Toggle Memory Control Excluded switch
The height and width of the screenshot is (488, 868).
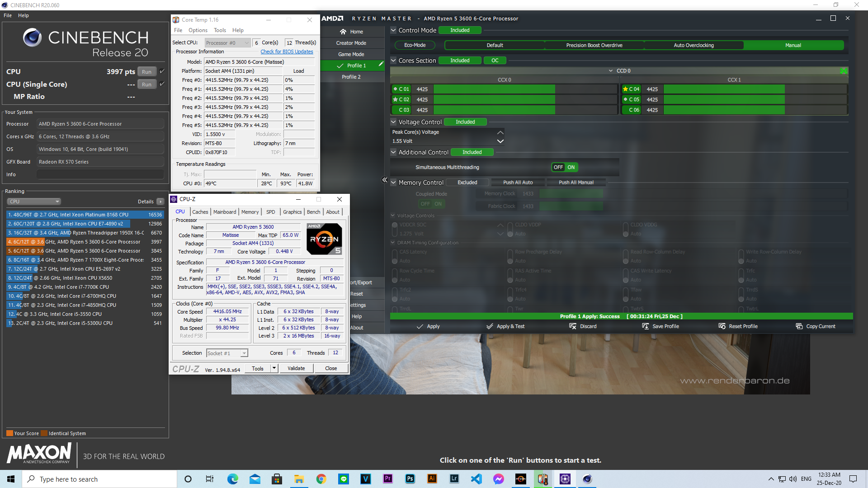point(467,183)
